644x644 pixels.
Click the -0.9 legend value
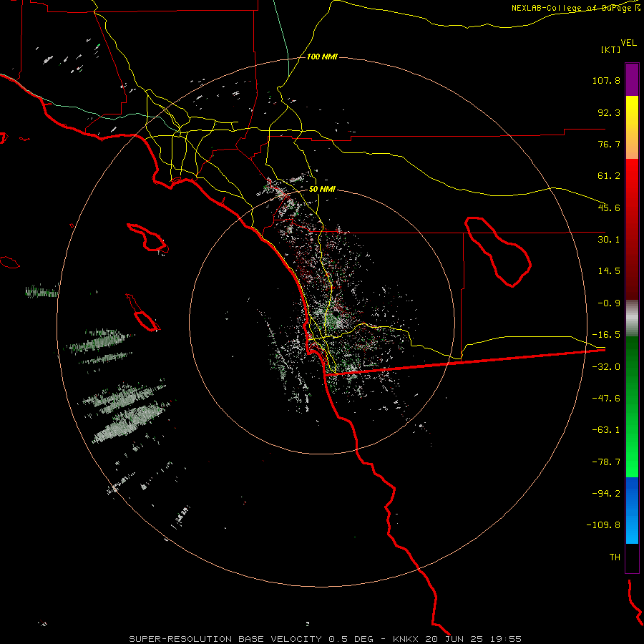609,303
